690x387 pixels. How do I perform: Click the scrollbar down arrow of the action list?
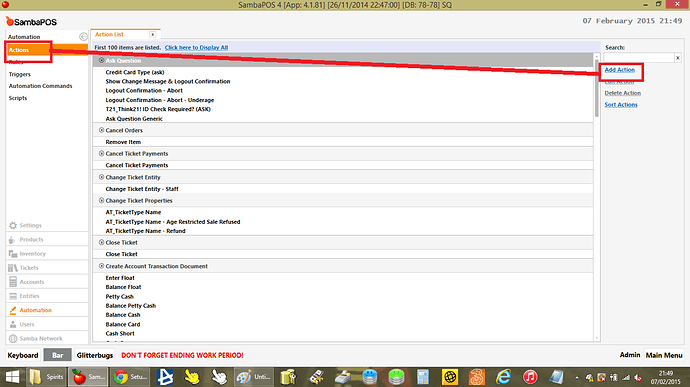pos(597,338)
